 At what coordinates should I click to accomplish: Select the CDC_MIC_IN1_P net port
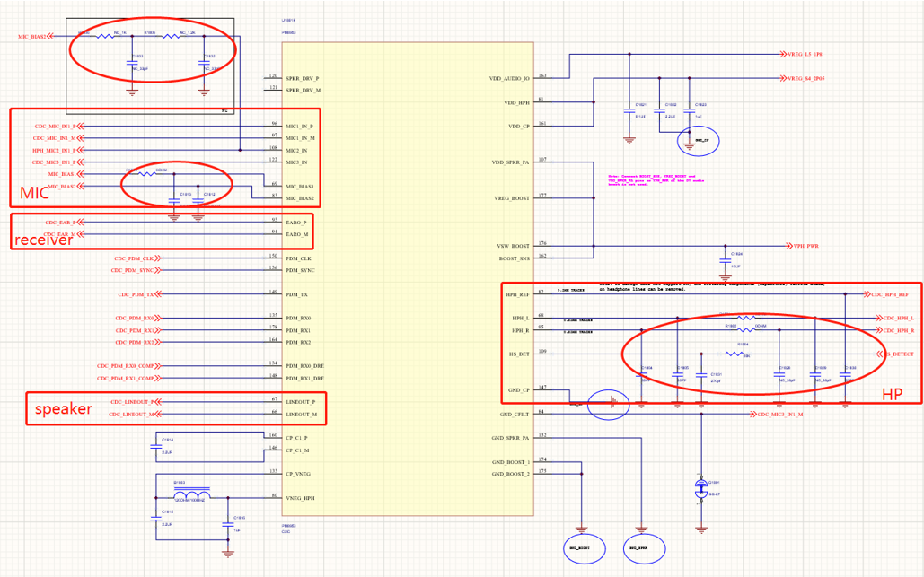(59, 126)
